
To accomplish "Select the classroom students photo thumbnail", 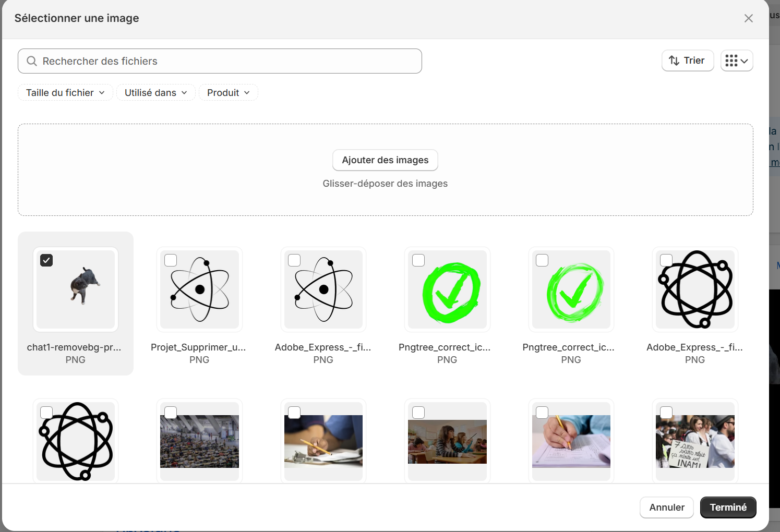I will tap(447, 441).
